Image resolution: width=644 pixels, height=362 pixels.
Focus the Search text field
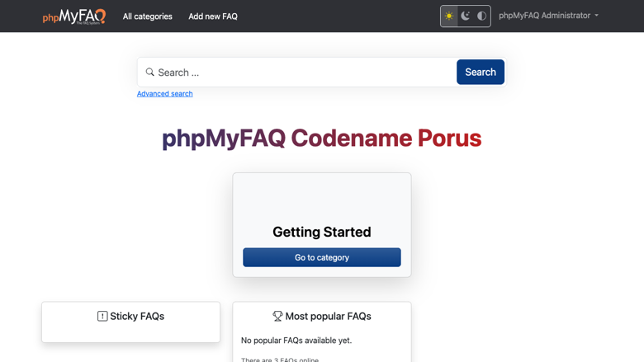(x=305, y=73)
